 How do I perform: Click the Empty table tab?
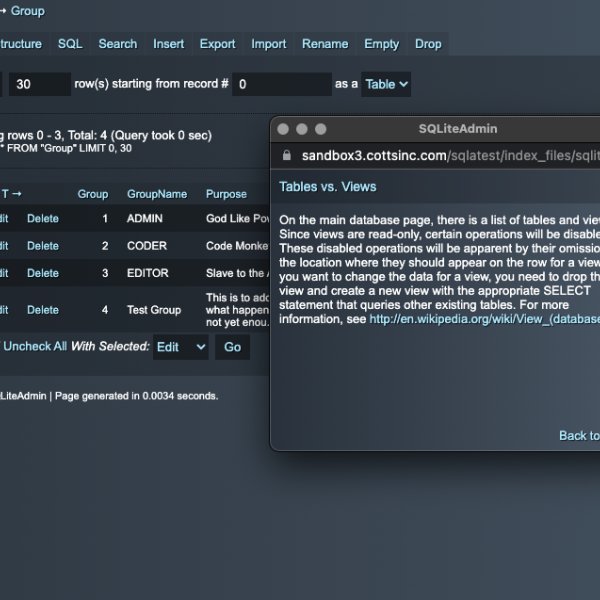381,44
